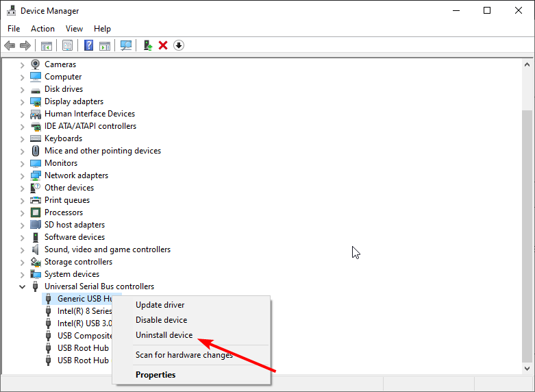Click the vertical scrollbar thumb
The image size is (535, 392).
pos(527,236)
